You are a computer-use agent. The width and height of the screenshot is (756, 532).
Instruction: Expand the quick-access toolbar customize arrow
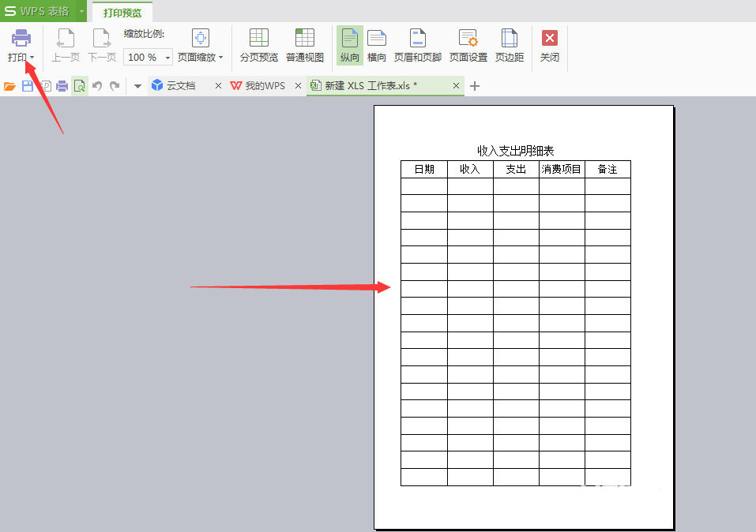click(x=138, y=86)
